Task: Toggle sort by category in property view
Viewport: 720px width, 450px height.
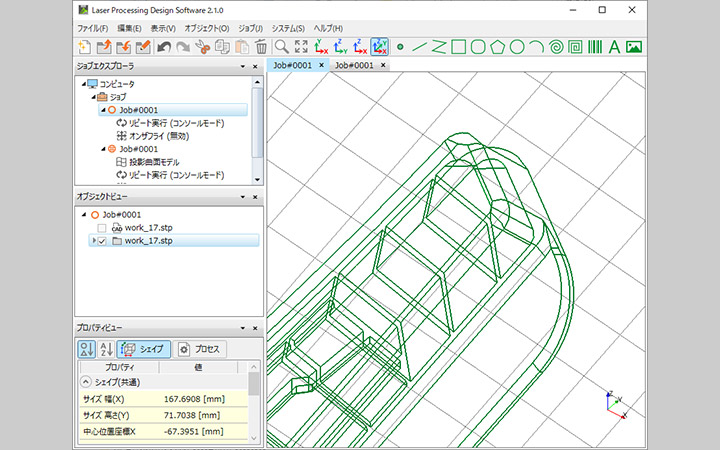Action: (x=87, y=349)
